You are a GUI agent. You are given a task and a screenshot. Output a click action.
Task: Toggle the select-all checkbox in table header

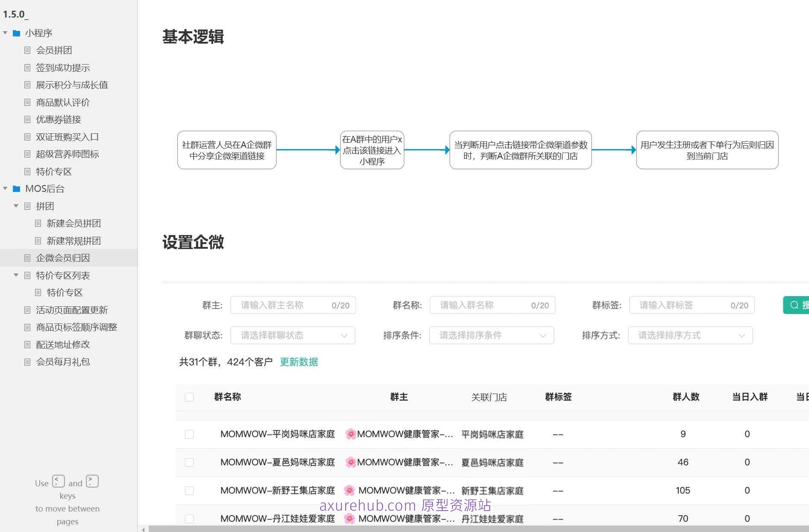point(189,397)
